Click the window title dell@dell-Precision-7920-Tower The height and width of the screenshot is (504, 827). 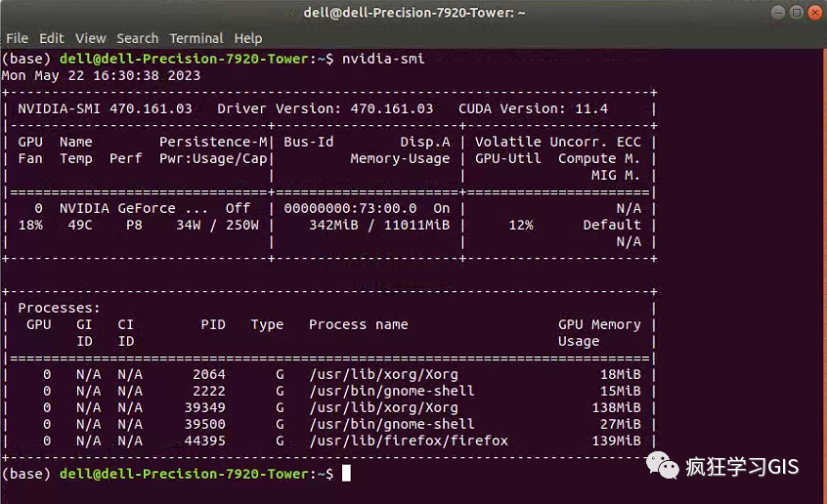pos(414,13)
